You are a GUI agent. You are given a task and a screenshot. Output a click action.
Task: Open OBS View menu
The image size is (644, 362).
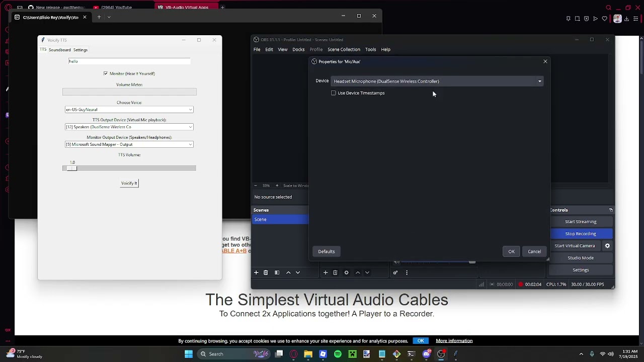pyautogui.click(x=283, y=49)
